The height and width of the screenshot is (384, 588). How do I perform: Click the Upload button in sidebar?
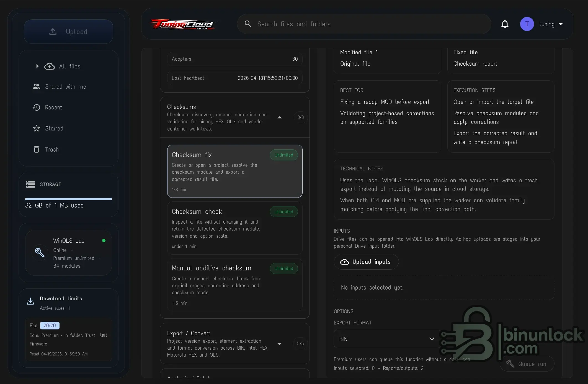(x=68, y=32)
